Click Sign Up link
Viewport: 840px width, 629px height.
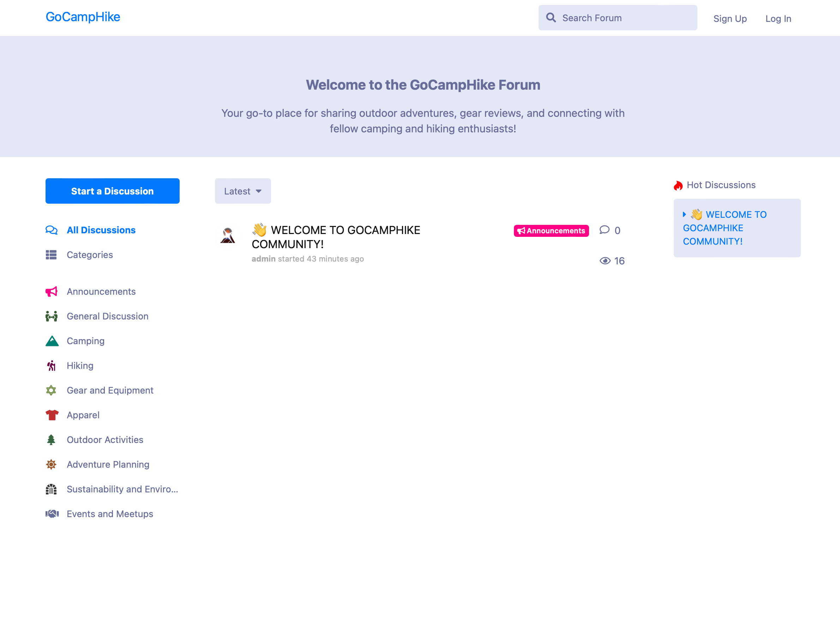click(x=730, y=19)
